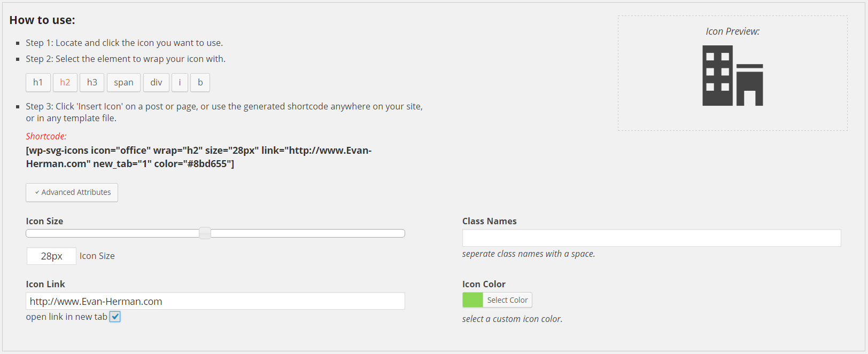This screenshot has width=868, height=354.
Task: Click the Icon Link URL field
Action: pos(215,301)
